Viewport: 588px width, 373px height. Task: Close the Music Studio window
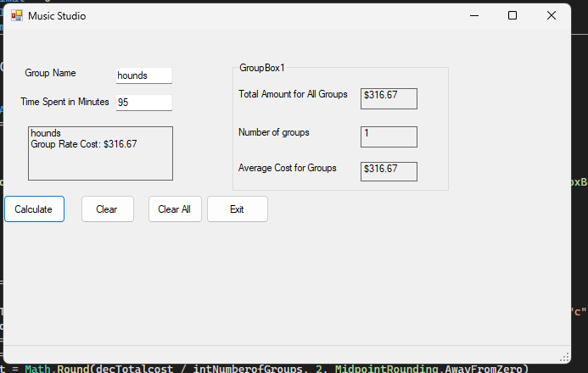pos(552,15)
